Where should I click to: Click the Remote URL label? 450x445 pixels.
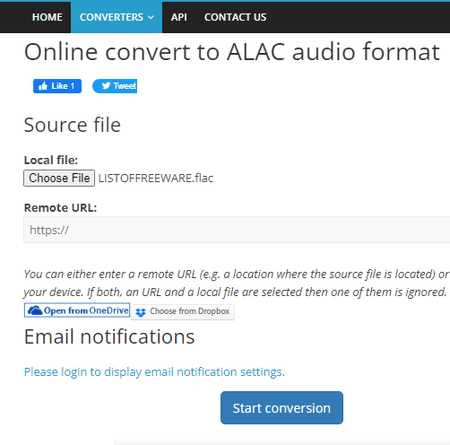point(60,208)
